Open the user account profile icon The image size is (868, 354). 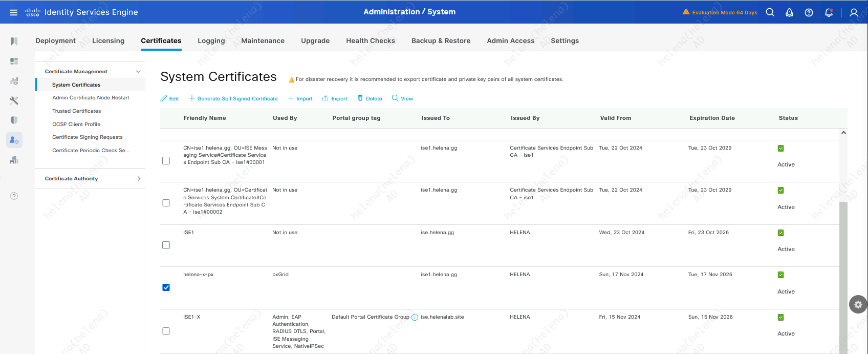click(854, 12)
